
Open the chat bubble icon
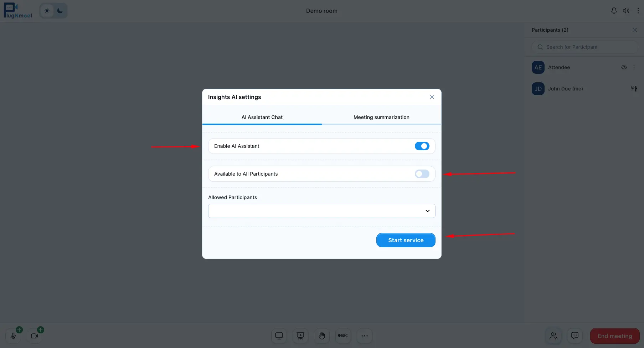tap(575, 336)
